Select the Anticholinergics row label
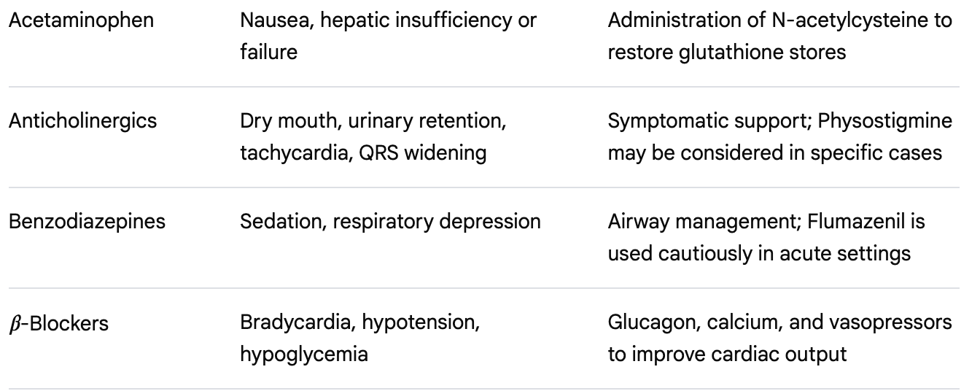The image size is (980, 391). pos(82,120)
